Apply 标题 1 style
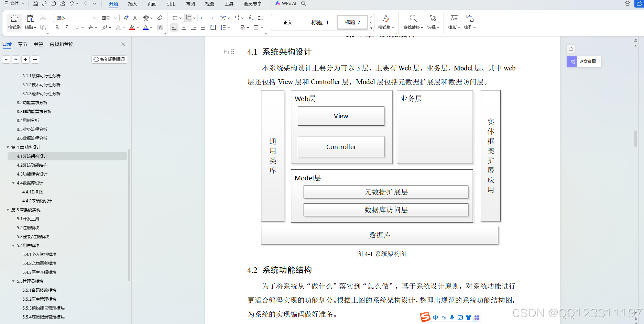The height and width of the screenshot is (324, 644). pos(320,22)
